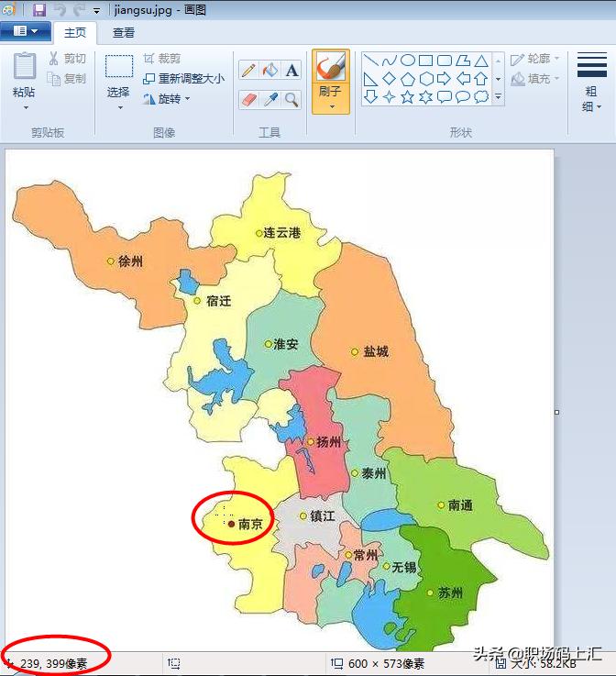
Task: Choose the Oval callout shape
Action: click(x=463, y=97)
